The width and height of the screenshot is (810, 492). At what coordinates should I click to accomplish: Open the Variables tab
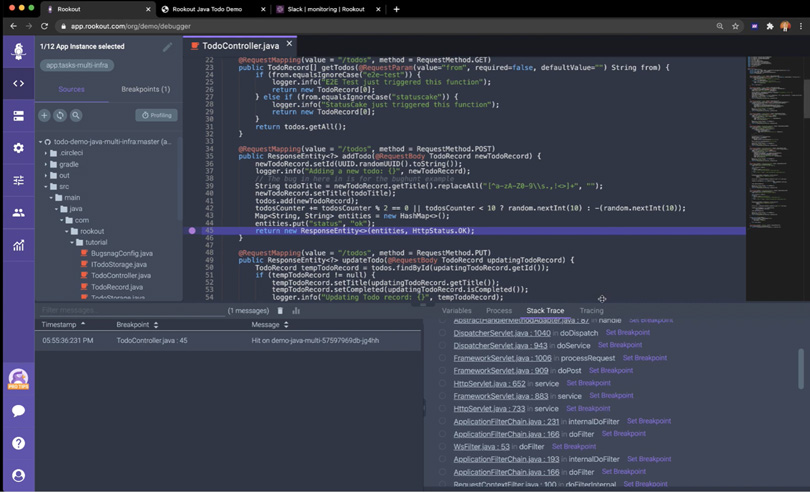point(457,311)
